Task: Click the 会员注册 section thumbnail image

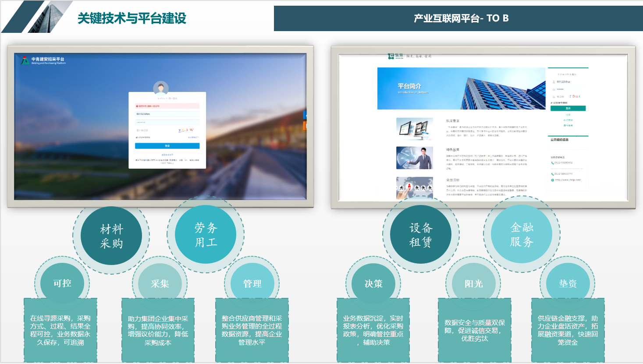Action: (414, 187)
